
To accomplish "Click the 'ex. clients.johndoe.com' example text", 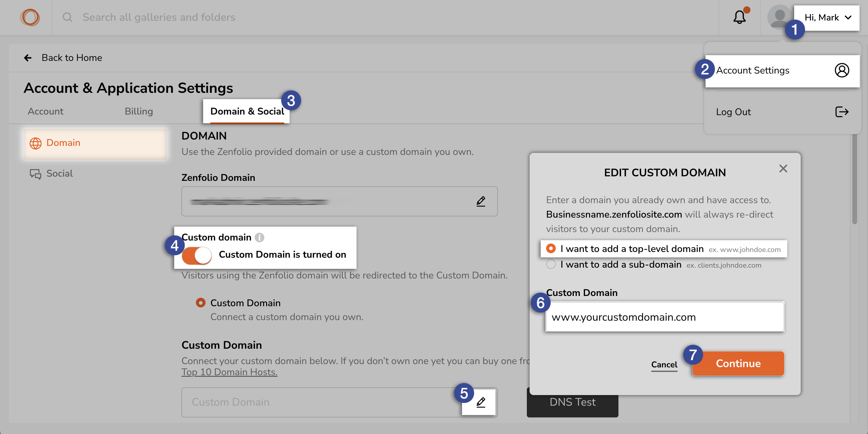I will [x=724, y=266].
